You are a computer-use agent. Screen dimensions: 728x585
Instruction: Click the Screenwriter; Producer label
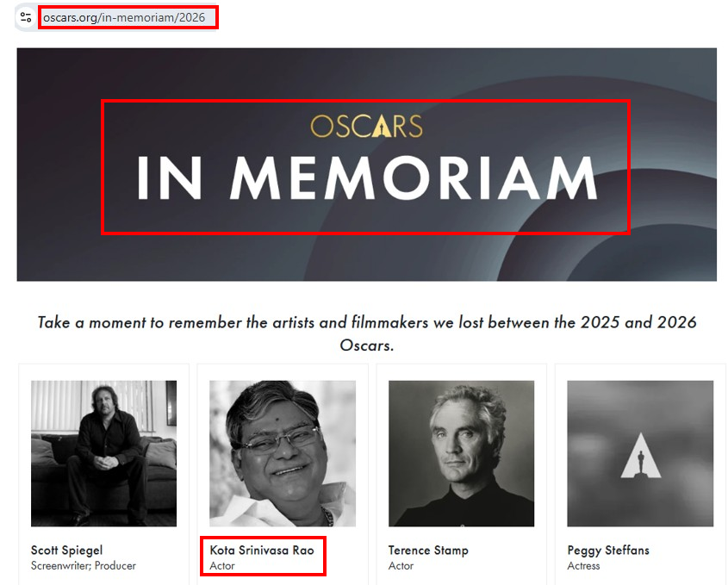84,566
